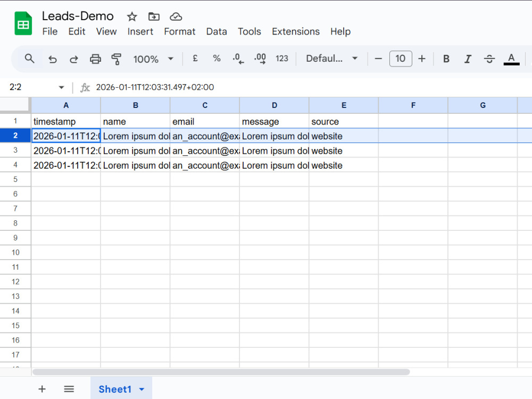Toggle bold formatting

[x=446, y=59]
